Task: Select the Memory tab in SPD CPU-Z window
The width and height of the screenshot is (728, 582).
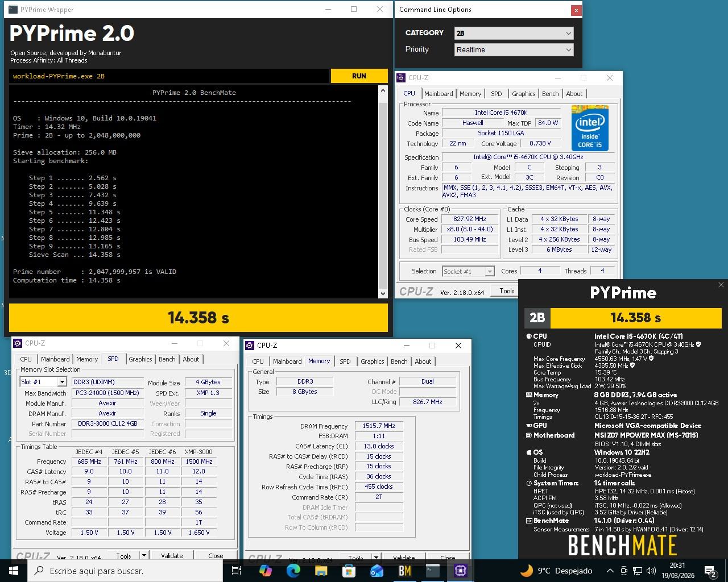Action: pos(87,359)
